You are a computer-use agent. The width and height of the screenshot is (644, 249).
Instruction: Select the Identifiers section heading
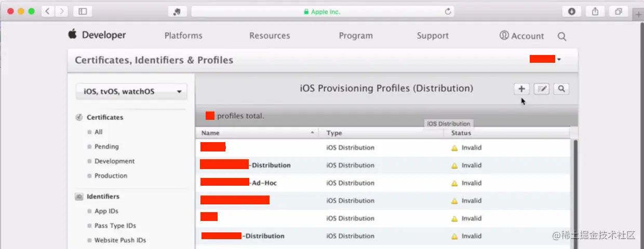[103, 197]
